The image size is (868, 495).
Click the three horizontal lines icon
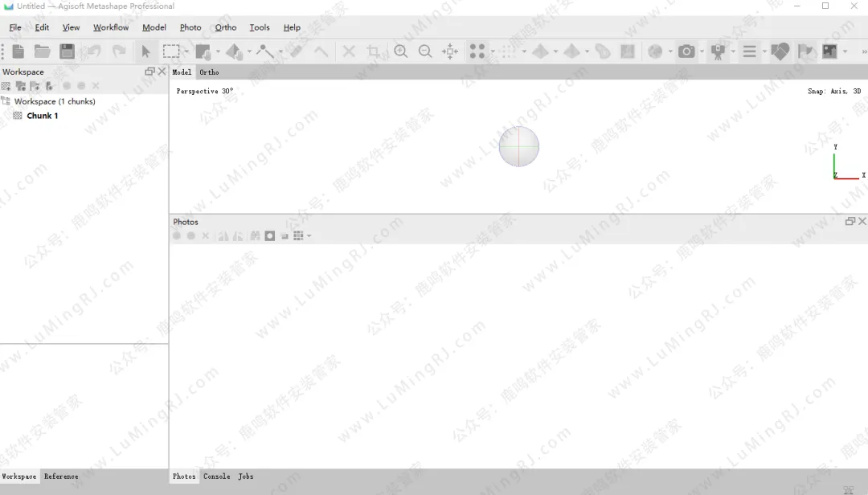750,51
